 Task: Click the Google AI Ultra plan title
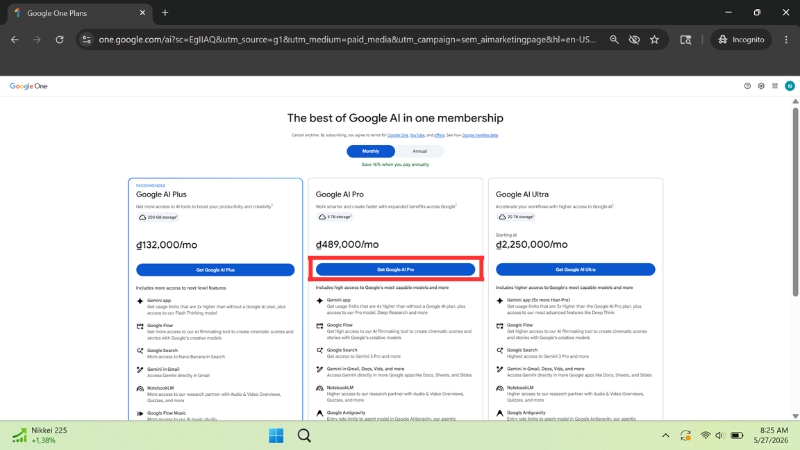(522, 194)
